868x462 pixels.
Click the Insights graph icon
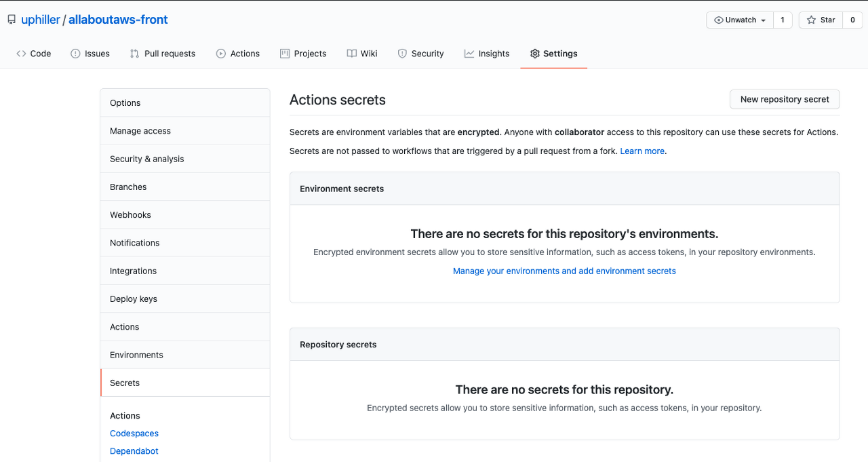click(x=469, y=54)
